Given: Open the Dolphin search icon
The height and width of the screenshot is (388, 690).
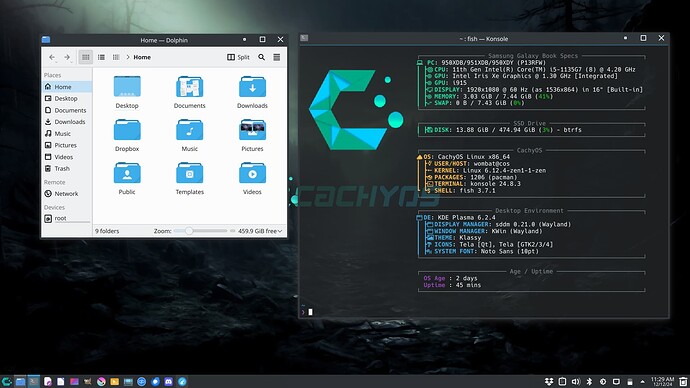Looking at the screenshot, I should point(261,57).
